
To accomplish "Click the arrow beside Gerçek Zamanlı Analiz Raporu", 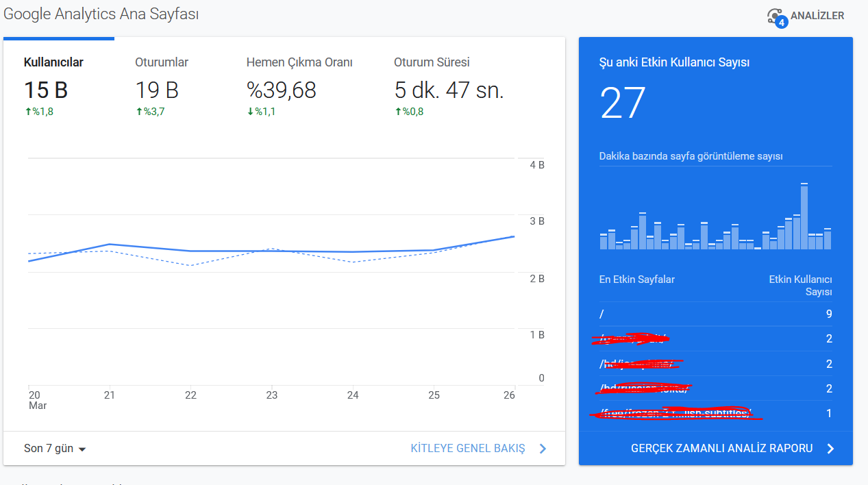I will coord(830,449).
